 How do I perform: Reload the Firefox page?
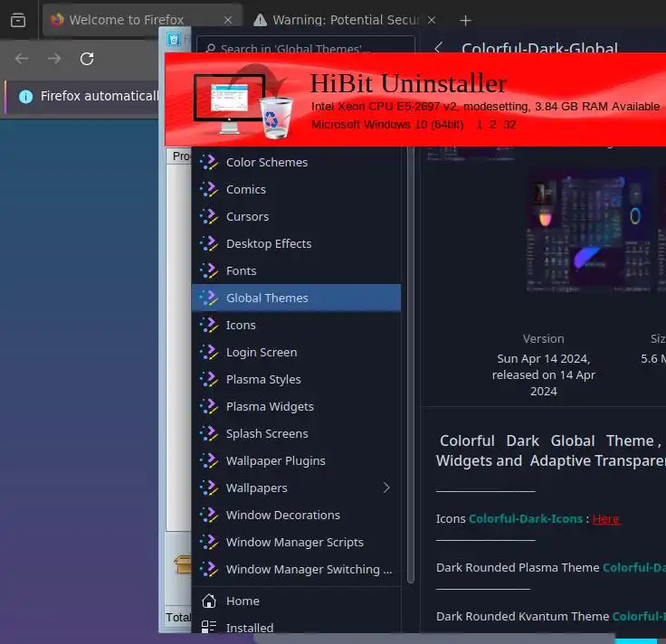(87, 59)
